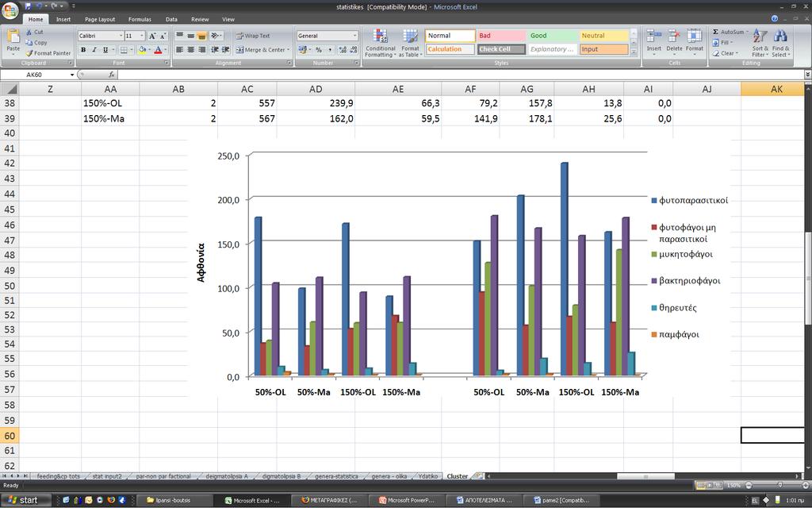Toggle Underline formatting
Screen dimensions: 812x508
[x=105, y=50]
